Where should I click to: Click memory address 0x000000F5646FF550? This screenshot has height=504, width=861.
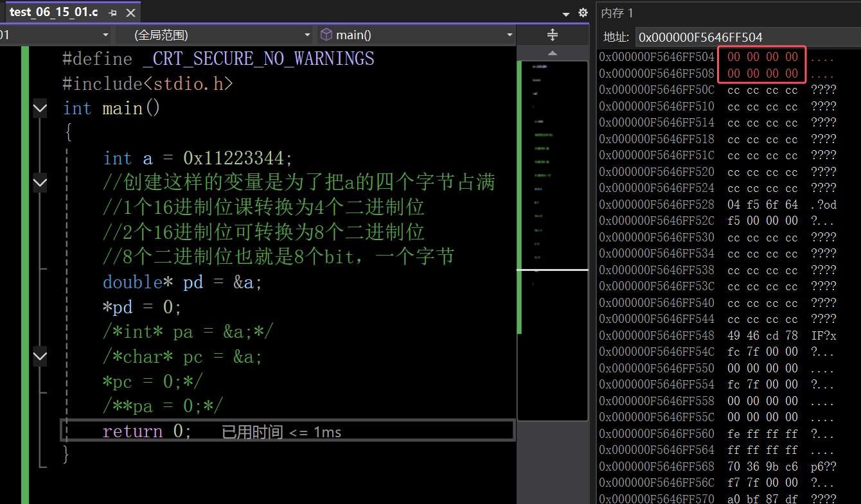pyautogui.click(x=657, y=368)
